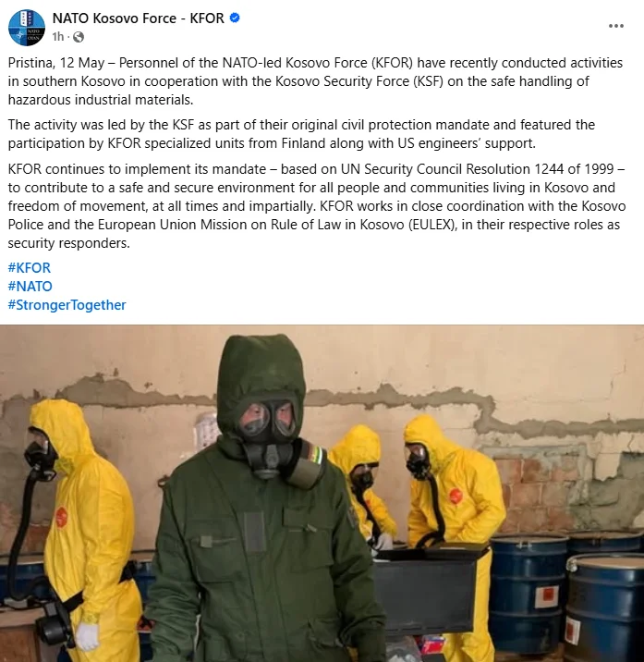Viewport: 644px width, 662px height.
Task: Click the orange emblem on the left yellow suit
Action: tap(62, 517)
